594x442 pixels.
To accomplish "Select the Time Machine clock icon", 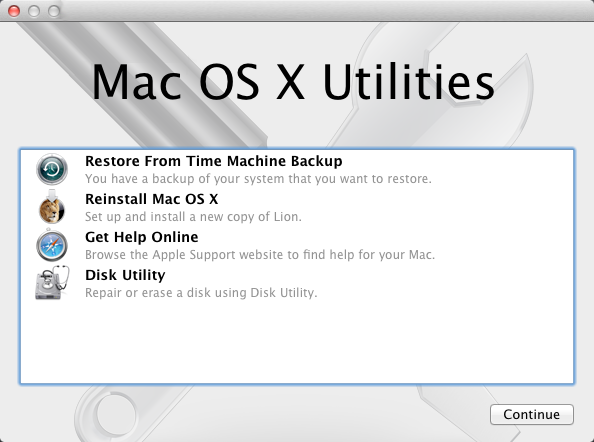I will pos(52,169).
